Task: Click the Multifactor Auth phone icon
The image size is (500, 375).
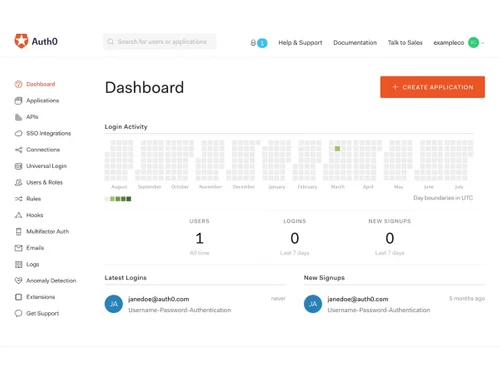Action: pos(18,231)
